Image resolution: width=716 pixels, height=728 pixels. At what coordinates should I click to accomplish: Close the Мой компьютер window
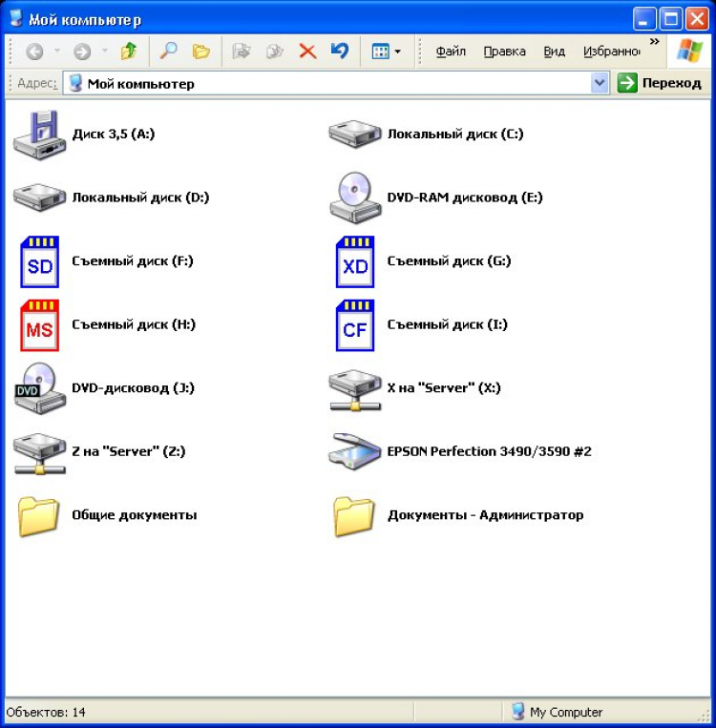pos(698,19)
